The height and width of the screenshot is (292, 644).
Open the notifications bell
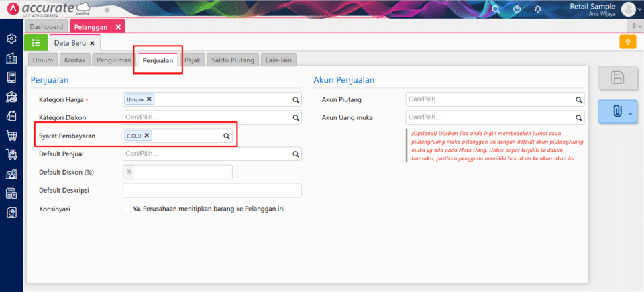(x=537, y=9)
